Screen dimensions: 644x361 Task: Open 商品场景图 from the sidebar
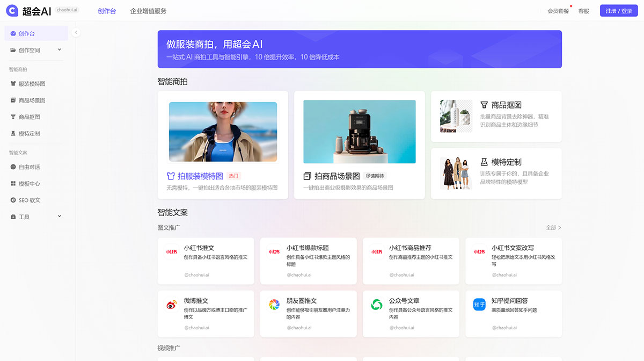pyautogui.click(x=32, y=100)
